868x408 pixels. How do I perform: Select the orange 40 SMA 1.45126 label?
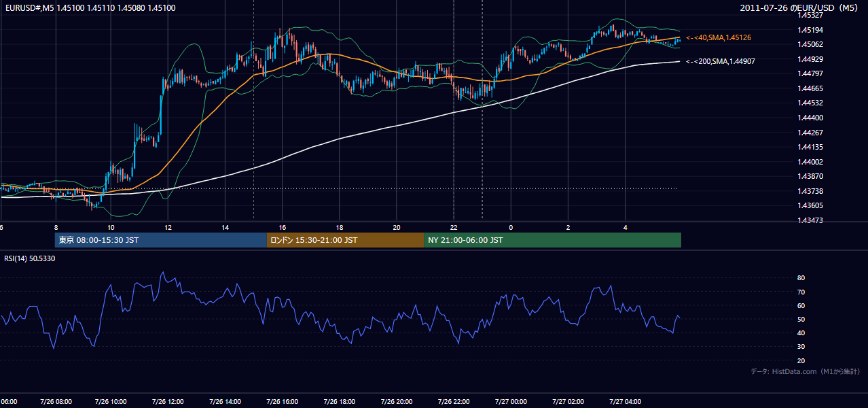pos(719,37)
